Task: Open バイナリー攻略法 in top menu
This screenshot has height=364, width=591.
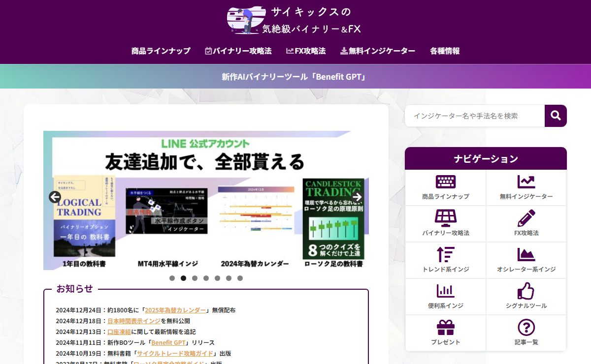Action: pyautogui.click(x=238, y=51)
